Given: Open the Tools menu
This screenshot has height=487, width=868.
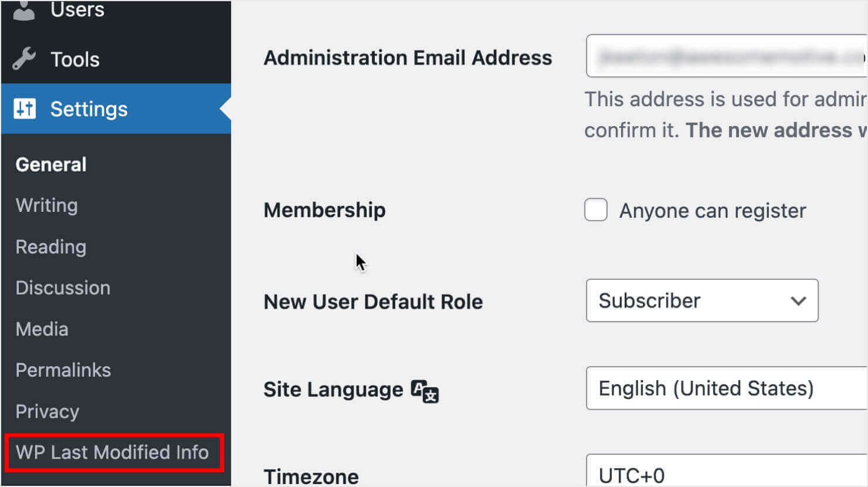Looking at the screenshot, I should [x=74, y=59].
